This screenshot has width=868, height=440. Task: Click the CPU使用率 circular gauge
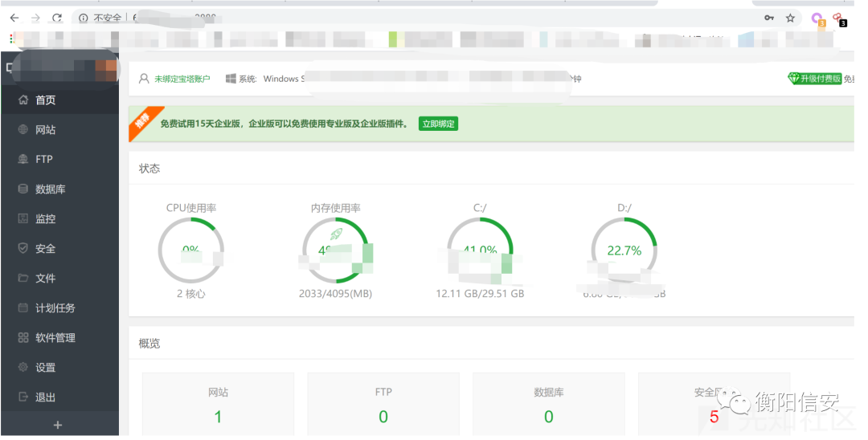pos(191,251)
